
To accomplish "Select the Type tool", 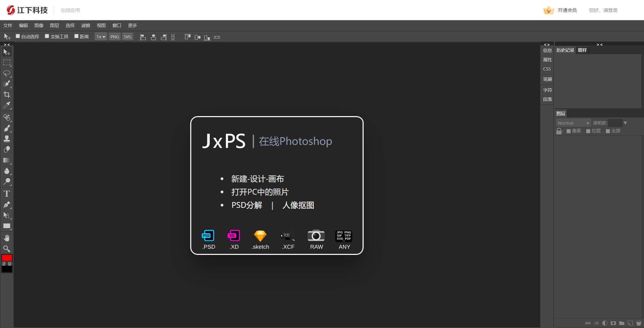I will point(7,194).
